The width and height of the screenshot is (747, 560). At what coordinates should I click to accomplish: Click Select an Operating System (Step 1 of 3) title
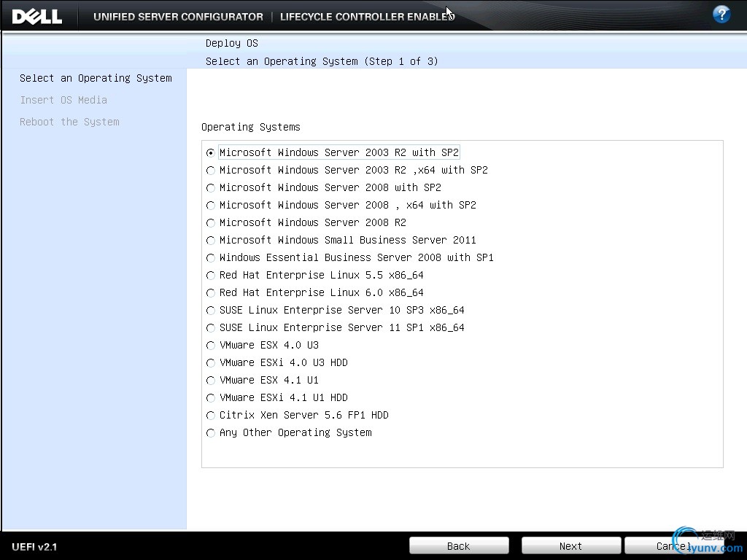coord(322,61)
